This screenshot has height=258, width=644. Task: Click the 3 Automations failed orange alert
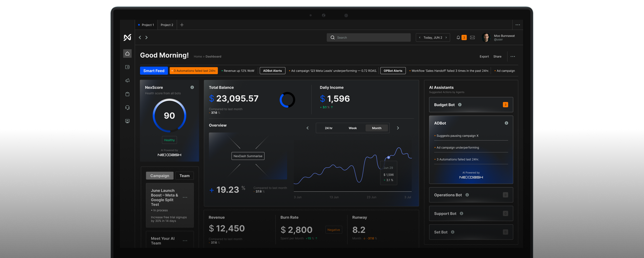(194, 71)
